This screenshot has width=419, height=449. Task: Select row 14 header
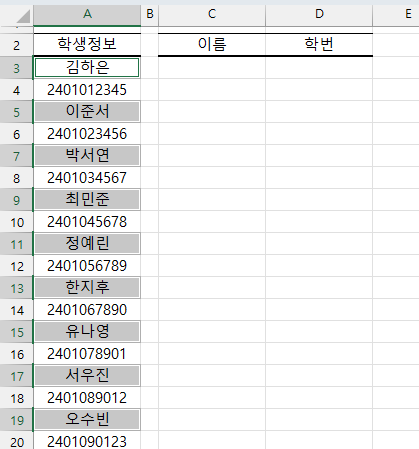point(16,310)
